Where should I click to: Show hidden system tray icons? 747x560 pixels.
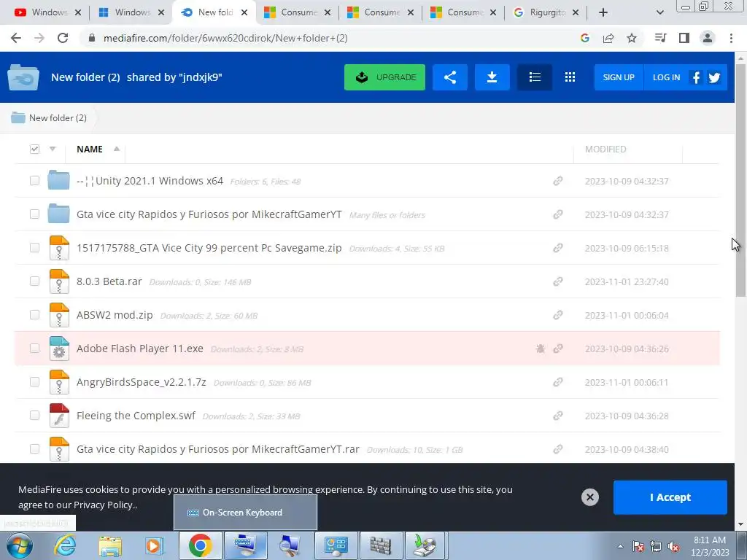(620, 546)
